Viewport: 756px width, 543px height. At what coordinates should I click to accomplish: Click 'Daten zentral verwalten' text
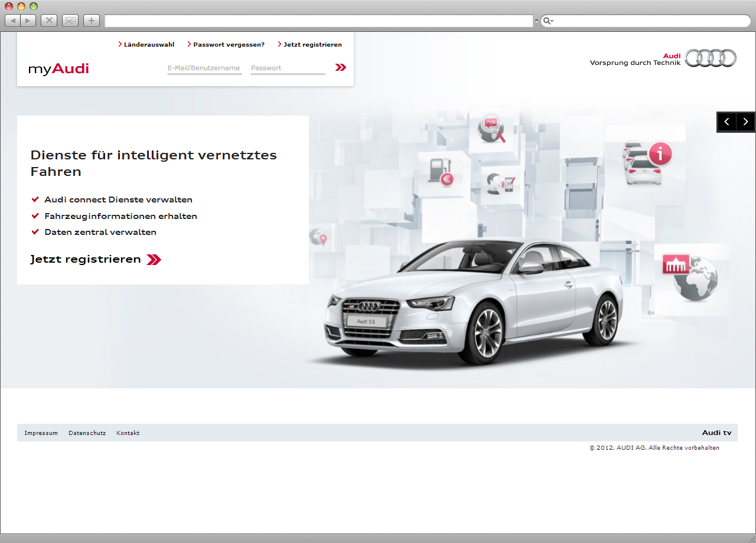pyautogui.click(x=100, y=232)
